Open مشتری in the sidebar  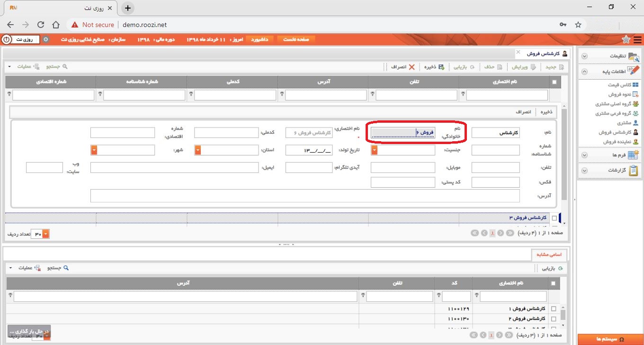point(627,123)
